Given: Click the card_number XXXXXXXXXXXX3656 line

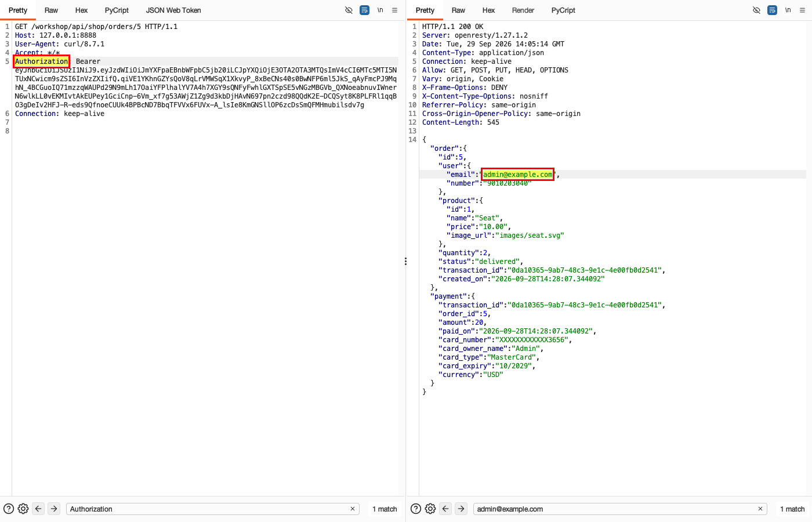Looking at the screenshot, I should 505,340.
